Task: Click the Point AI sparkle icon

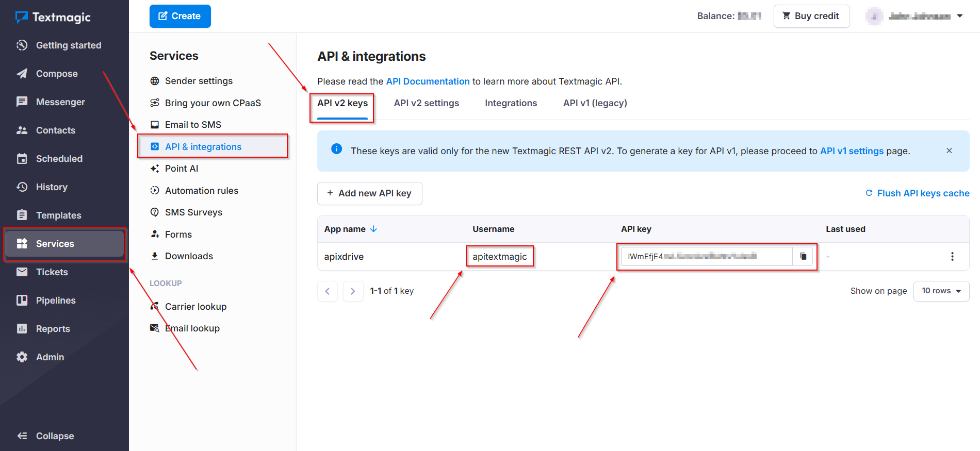Action: tap(155, 169)
